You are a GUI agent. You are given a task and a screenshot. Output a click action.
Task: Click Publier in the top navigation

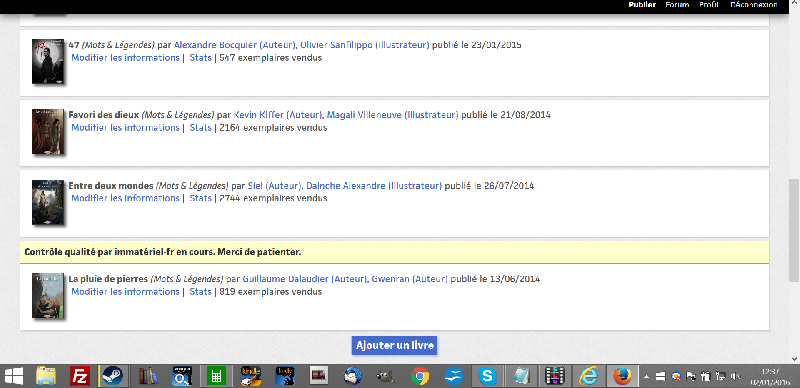[642, 5]
